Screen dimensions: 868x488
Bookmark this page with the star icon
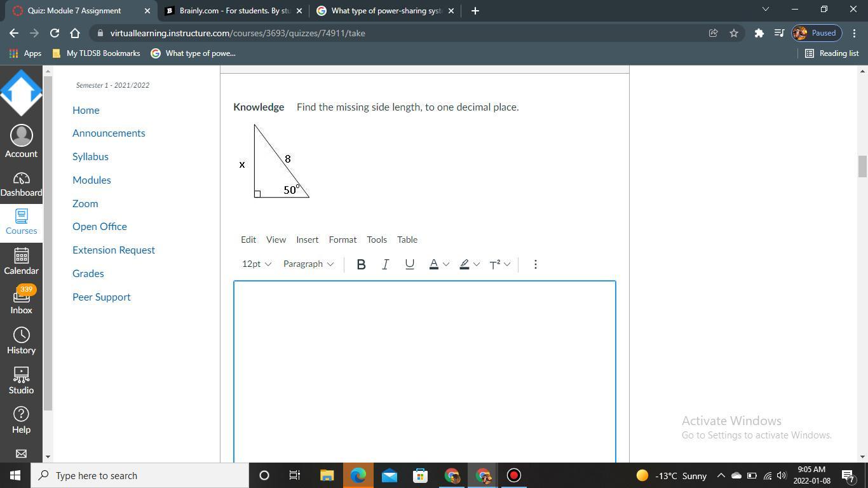[734, 33]
